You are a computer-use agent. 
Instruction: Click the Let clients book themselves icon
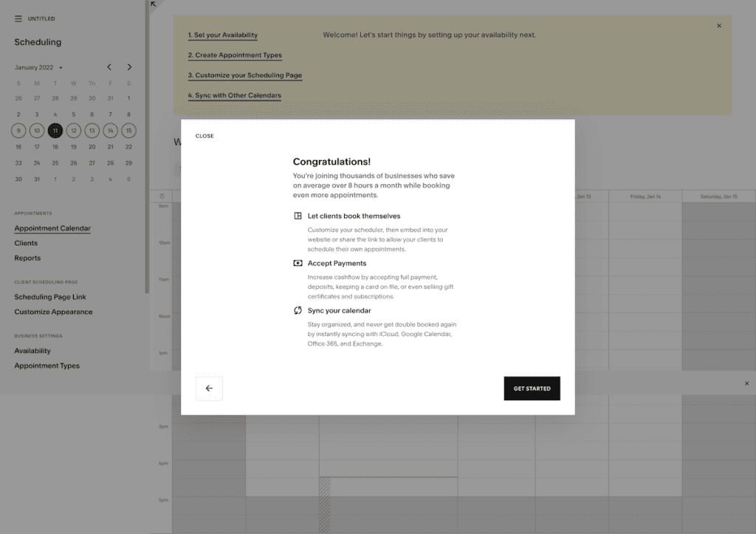pos(298,216)
